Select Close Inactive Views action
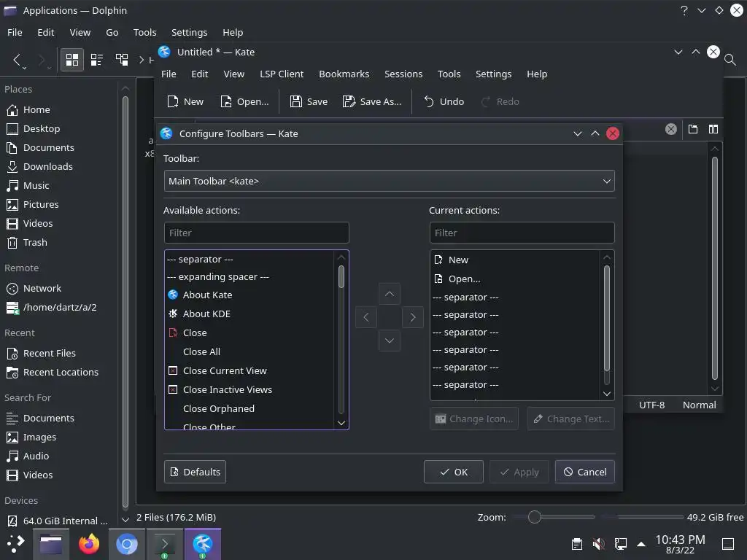This screenshot has height=560, width=747. point(249,389)
